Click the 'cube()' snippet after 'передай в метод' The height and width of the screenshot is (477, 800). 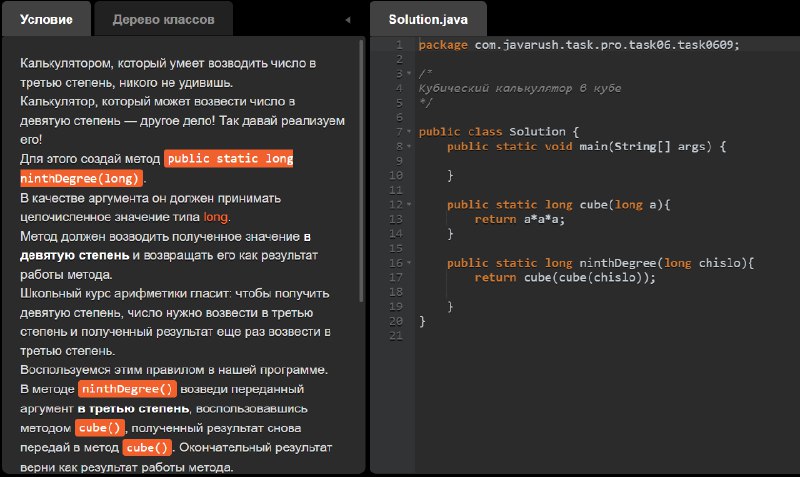point(147,447)
